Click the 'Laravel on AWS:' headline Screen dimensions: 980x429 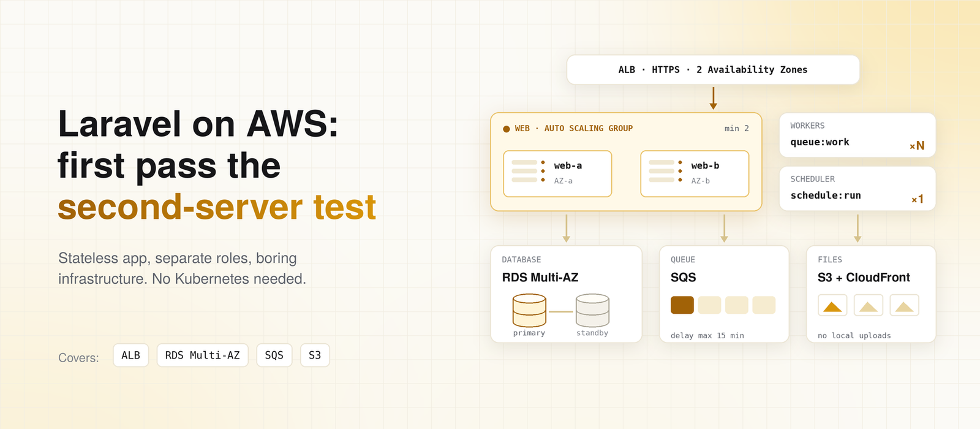(x=198, y=124)
